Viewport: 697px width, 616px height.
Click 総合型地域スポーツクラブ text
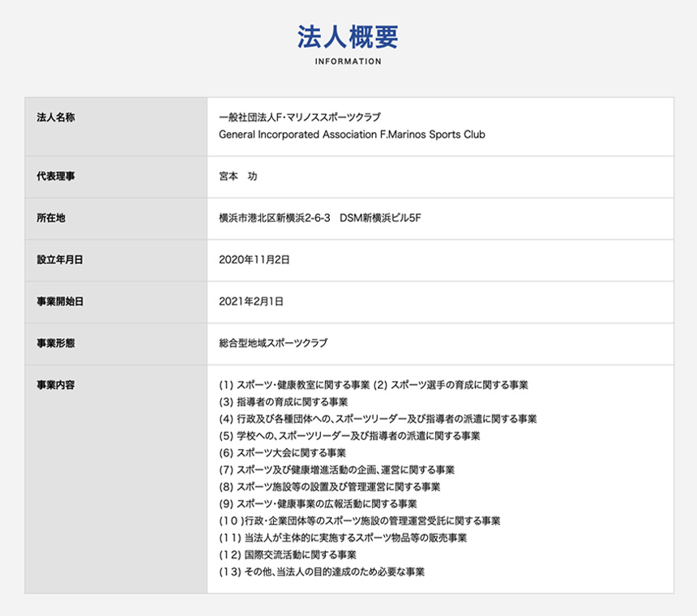pyautogui.click(x=273, y=344)
